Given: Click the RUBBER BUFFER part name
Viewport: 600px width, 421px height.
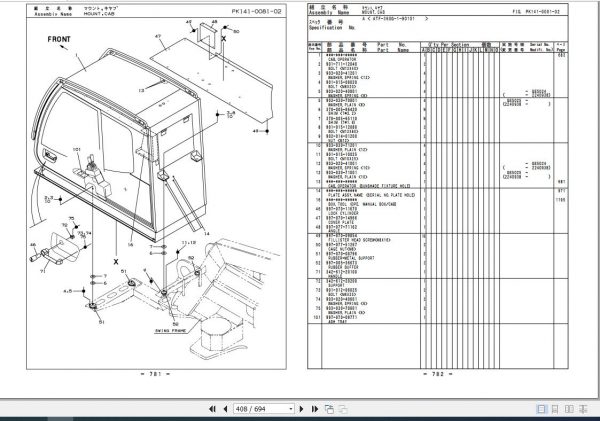Looking at the screenshot, I should click(x=343, y=268).
